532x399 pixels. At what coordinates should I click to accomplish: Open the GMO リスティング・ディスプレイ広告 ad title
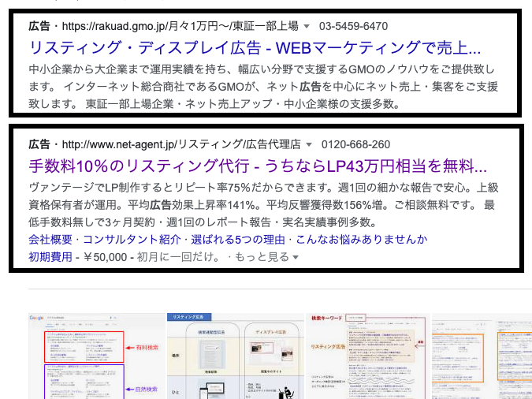[255, 47]
